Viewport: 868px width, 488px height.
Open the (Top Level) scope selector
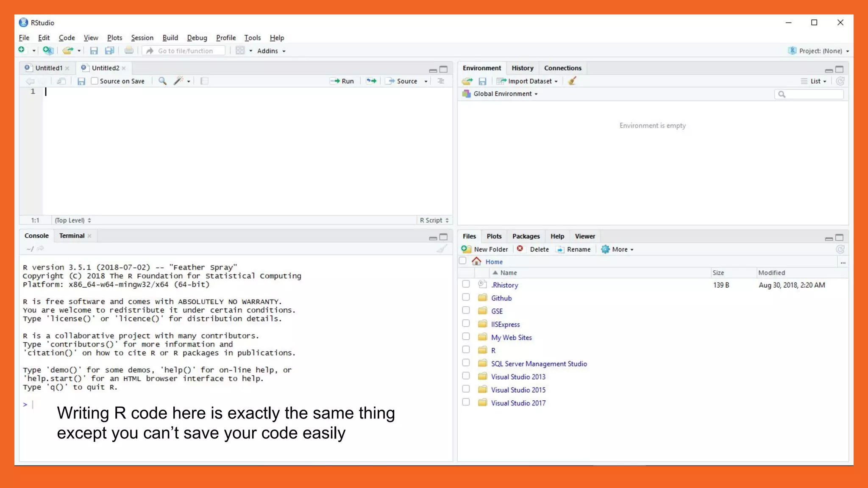pyautogui.click(x=73, y=220)
